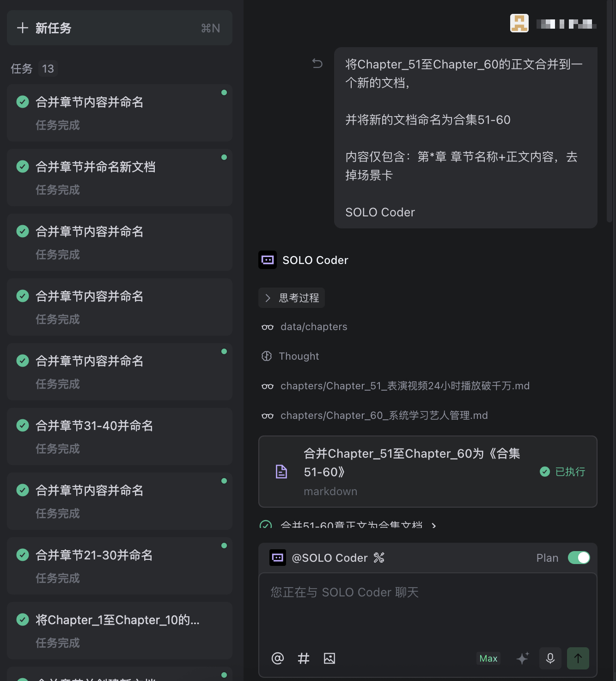Viewport: 616px width, 681px height.
Task: Click the 新任务 new task button
Action: coord(119,28)
